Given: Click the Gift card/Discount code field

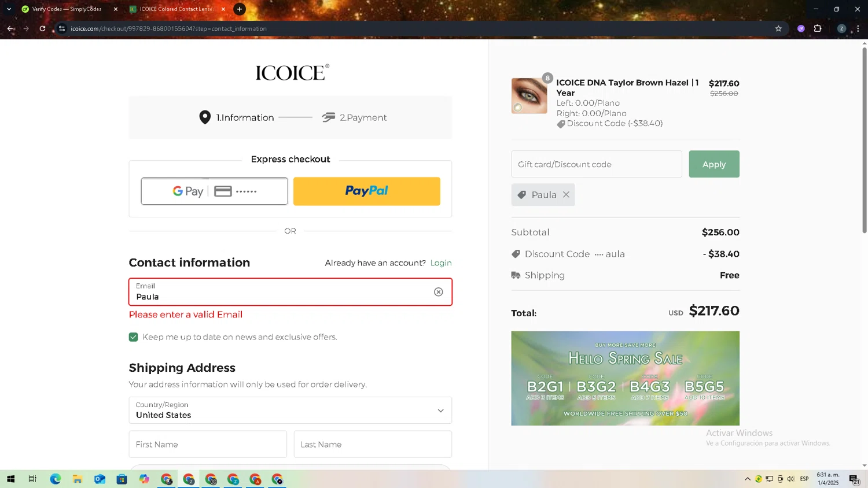Looking at the screenshot, I should [x=597, y=164].
